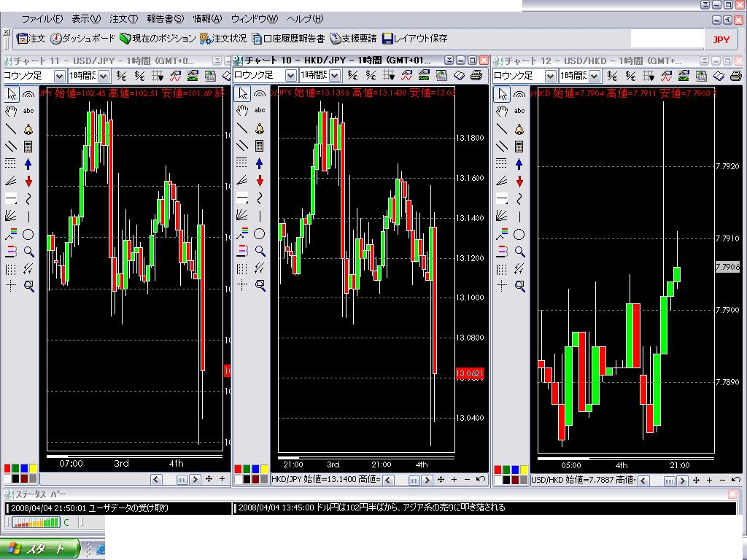The height and width of the screenshot is (560, 747).
Task: Select vertical line tool in HKD/JPY chart
Action: tap(260, 215)
